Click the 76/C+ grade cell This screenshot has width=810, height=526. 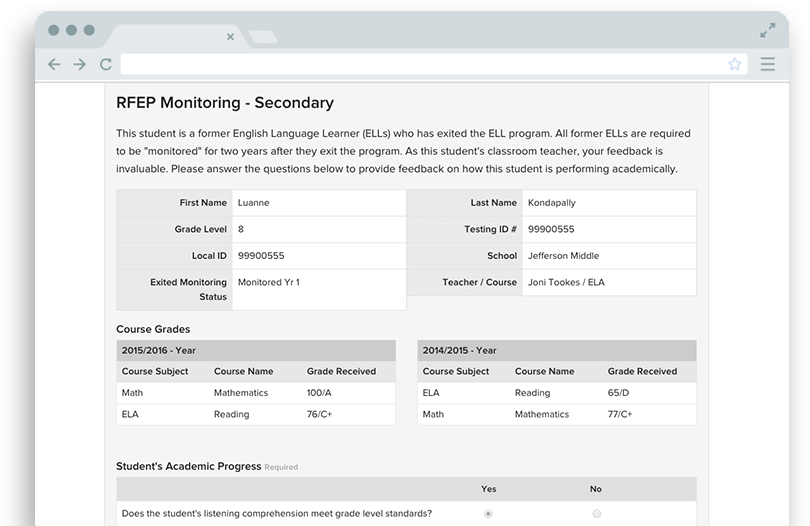319,414
